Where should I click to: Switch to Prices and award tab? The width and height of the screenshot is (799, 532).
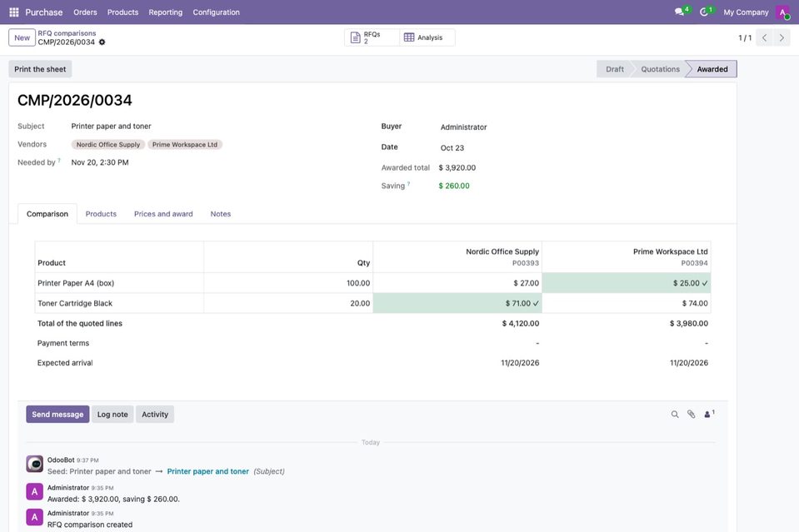click(x=163, y=214)
